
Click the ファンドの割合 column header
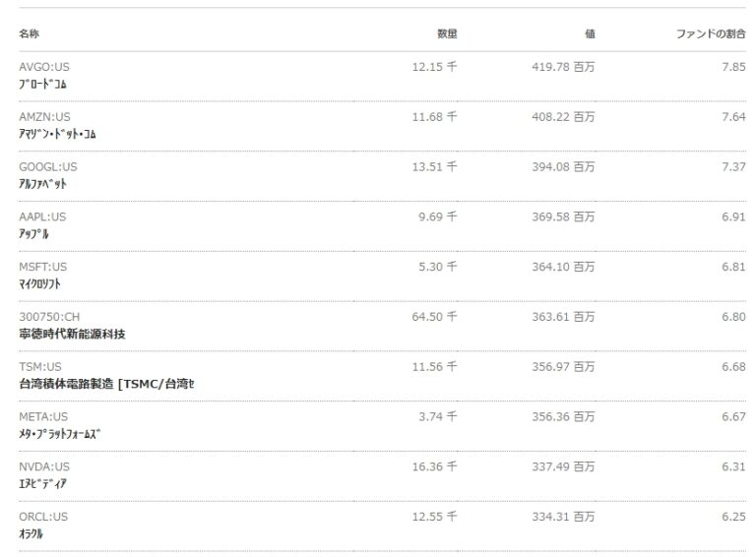pyautogui.click(x=711, y=34)
